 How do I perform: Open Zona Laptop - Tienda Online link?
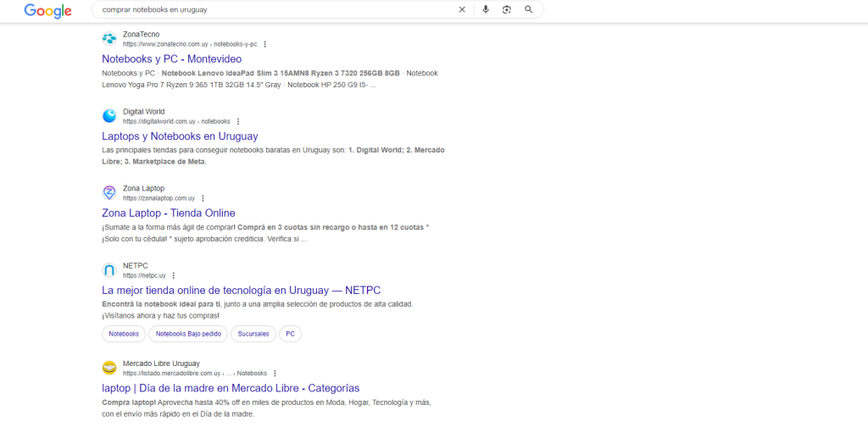pyautogui.click(x=169, y=213)
